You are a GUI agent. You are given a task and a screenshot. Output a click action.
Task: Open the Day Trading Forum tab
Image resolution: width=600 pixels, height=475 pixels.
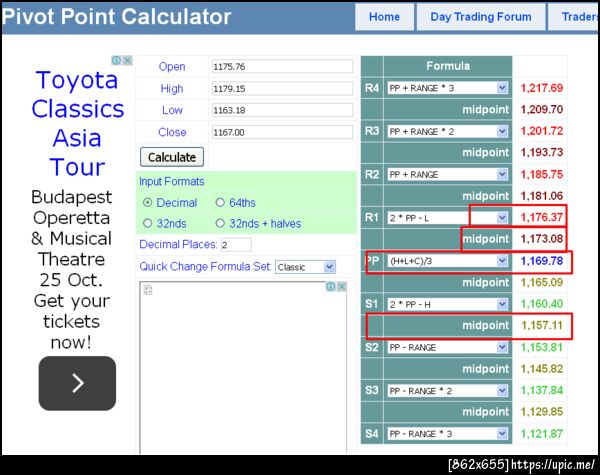tap(481, 17)
